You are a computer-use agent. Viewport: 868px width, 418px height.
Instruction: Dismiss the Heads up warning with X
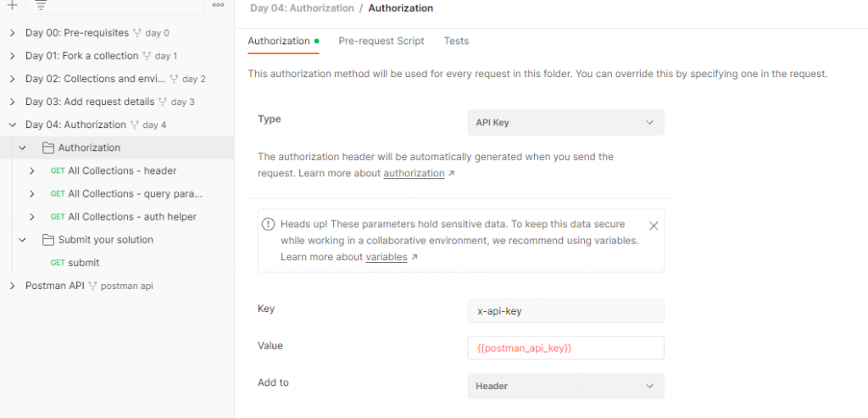[654, 226]
